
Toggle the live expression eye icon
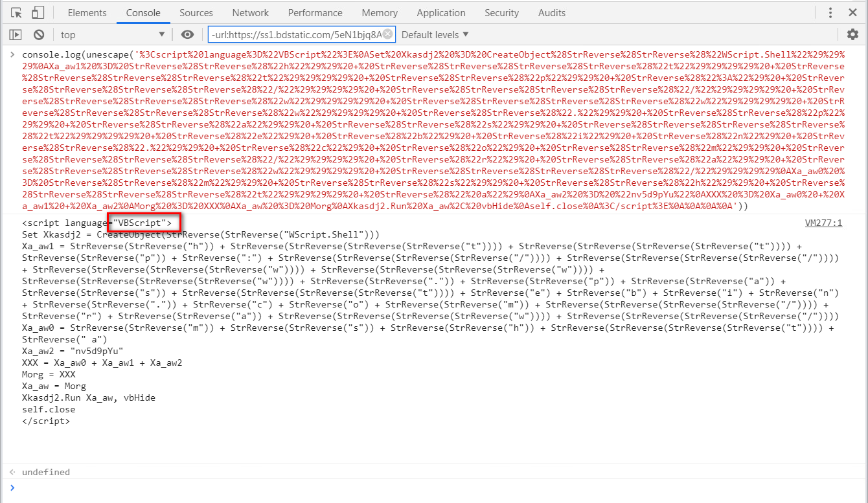(x=187, y=35)
